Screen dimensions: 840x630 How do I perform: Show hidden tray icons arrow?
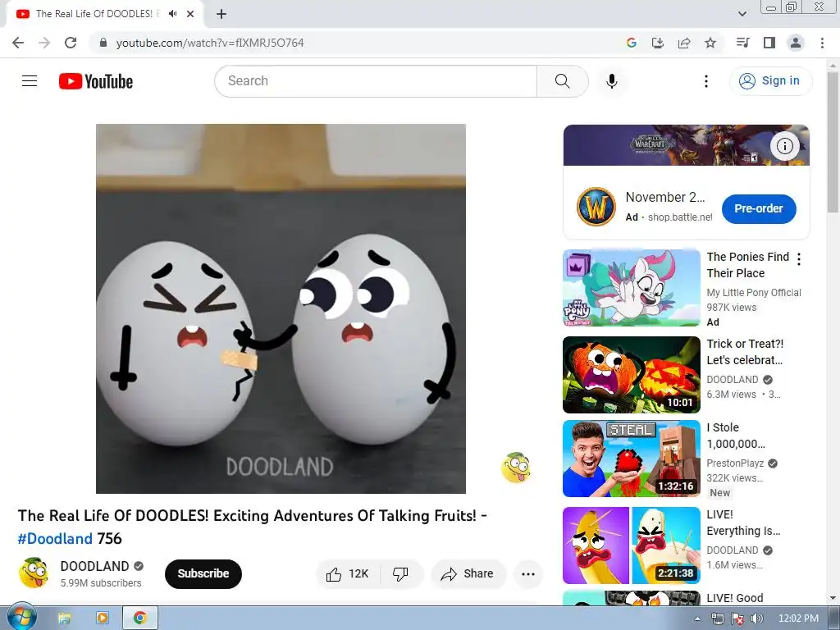pos(697,619)
